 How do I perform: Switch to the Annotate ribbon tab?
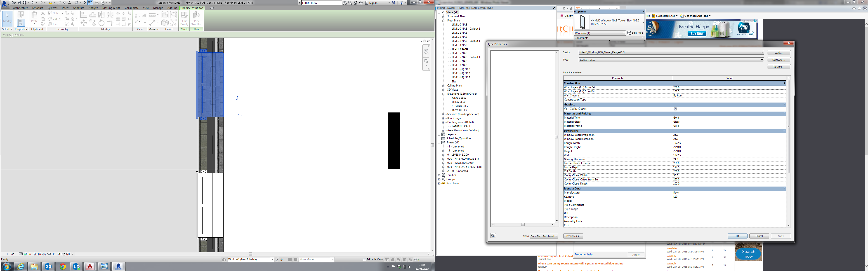point(78,8)
